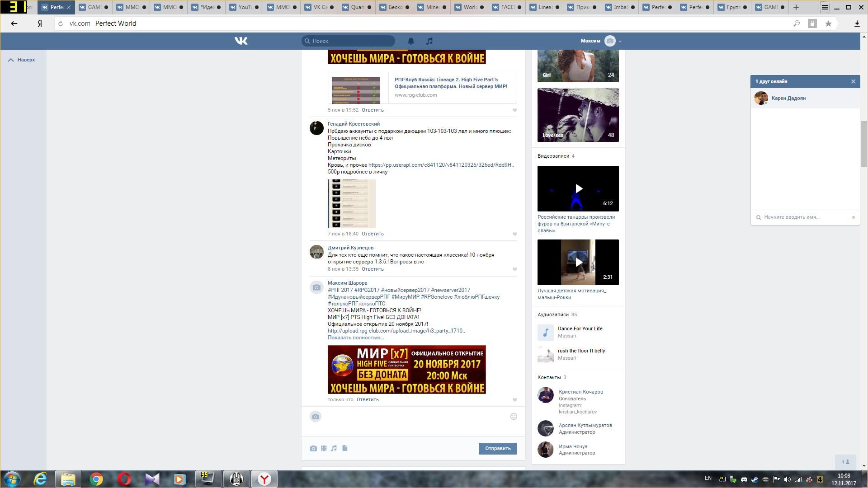Click the VK logo icon

click(241, 41)
